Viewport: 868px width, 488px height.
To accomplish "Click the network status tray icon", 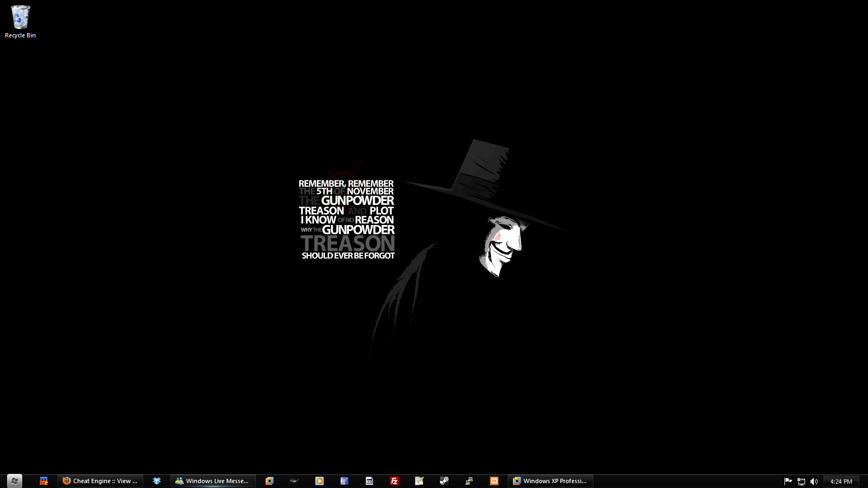I will tap(801, 481).
